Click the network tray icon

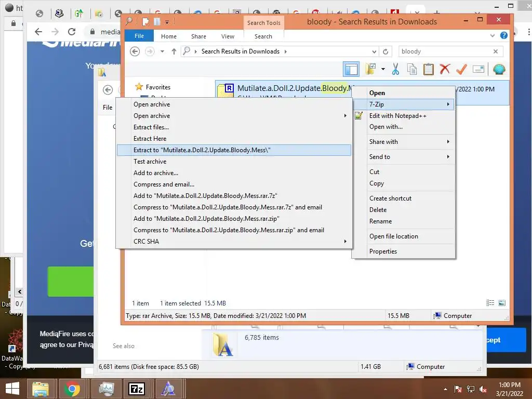pyautogui.click(x=471, y=389)
